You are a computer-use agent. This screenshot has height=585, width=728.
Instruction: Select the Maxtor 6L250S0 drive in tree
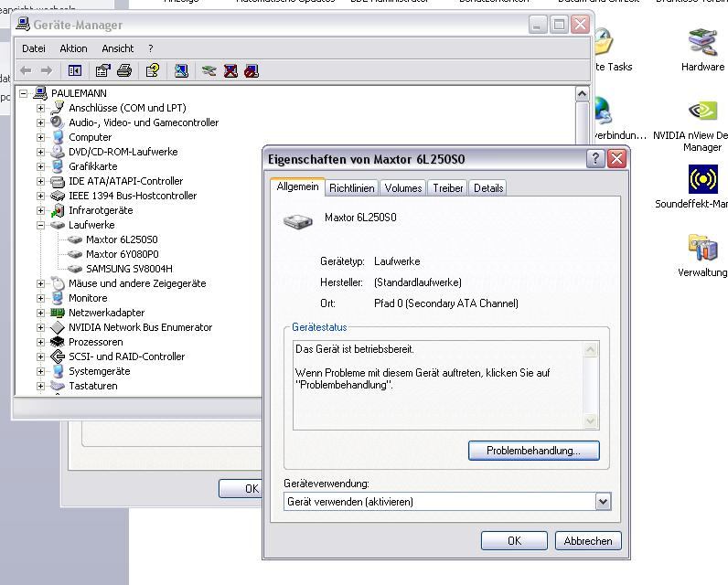[122, 239]
